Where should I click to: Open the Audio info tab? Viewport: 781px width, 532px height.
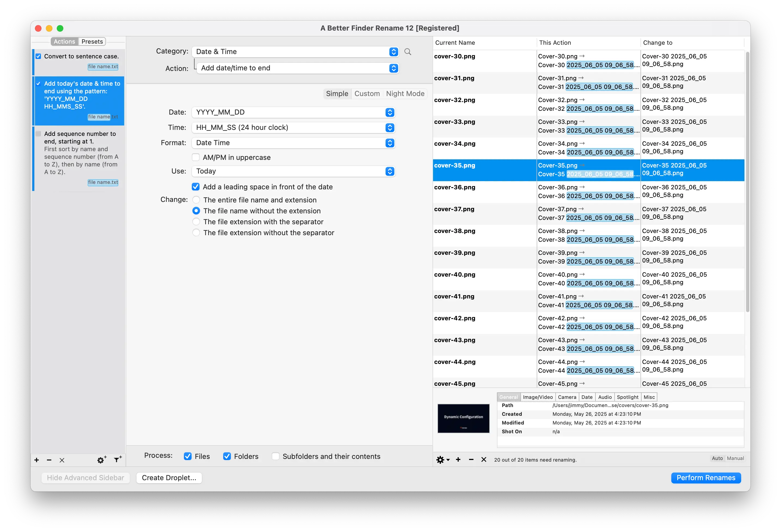604,397
